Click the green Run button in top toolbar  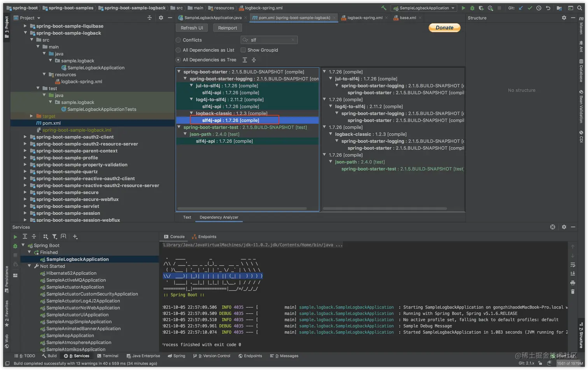[x=463, y=8]
